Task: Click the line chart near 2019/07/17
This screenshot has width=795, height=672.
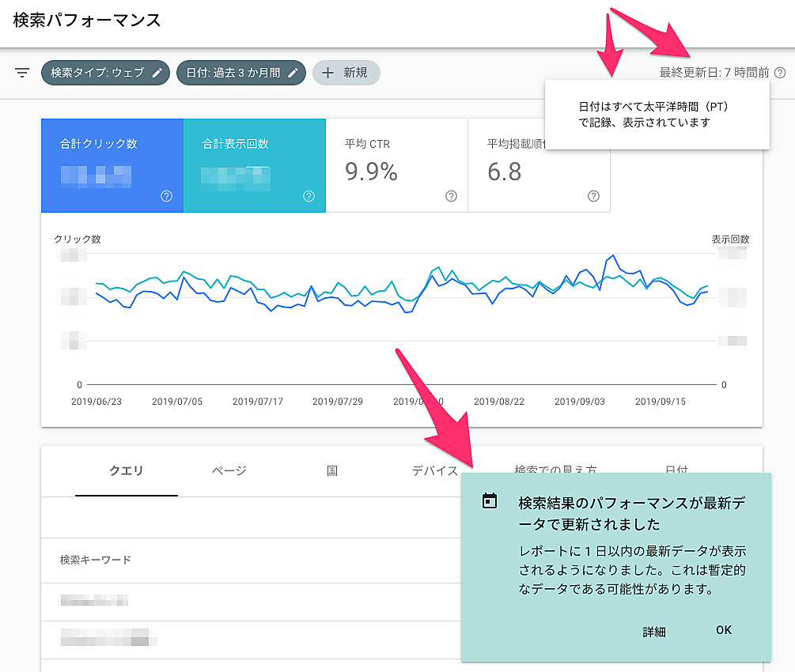Action: click(258, 301)
